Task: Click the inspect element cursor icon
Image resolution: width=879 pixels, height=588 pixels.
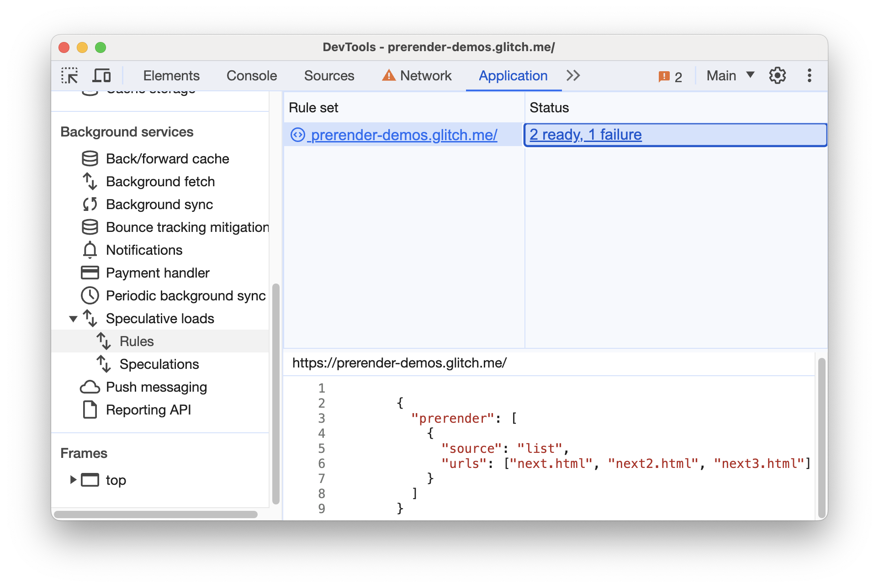Action: 69,75
